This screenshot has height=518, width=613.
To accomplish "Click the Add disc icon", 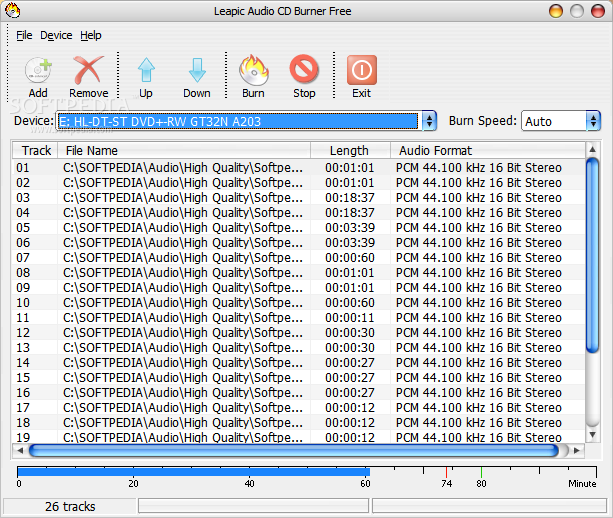I will tap(38, 70).
